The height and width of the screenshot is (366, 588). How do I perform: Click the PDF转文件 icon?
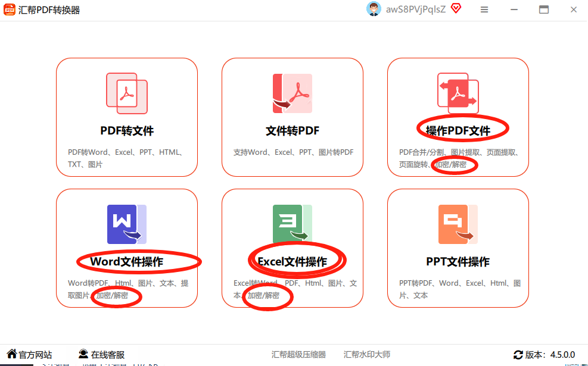[x=127, y=93]
